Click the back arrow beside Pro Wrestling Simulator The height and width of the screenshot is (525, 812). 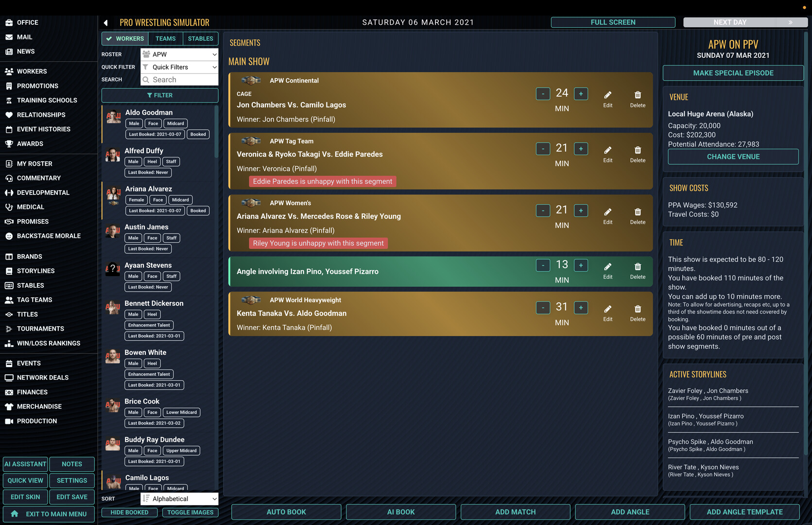point(105,23)
